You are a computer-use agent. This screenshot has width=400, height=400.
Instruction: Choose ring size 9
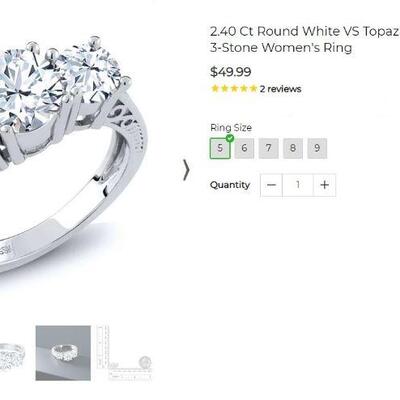[x=317, y=148]
